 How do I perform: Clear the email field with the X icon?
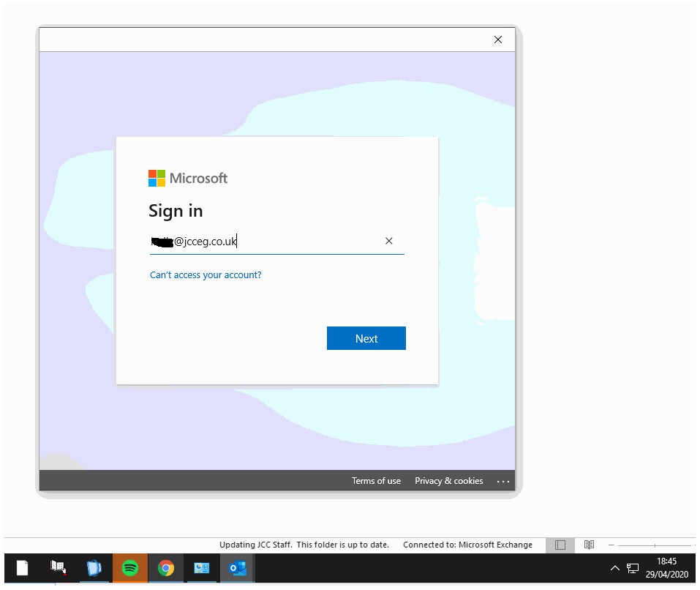coord(389,241)
